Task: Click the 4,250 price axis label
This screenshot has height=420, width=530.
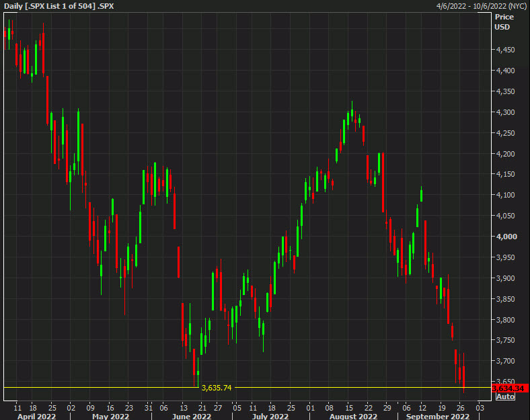Action: 505,133
